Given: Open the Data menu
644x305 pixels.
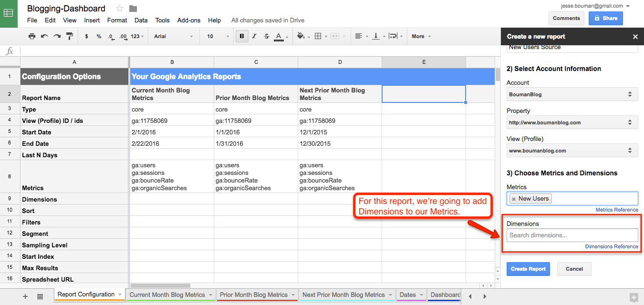Looking at the screenshot, I should pos(140,20).
